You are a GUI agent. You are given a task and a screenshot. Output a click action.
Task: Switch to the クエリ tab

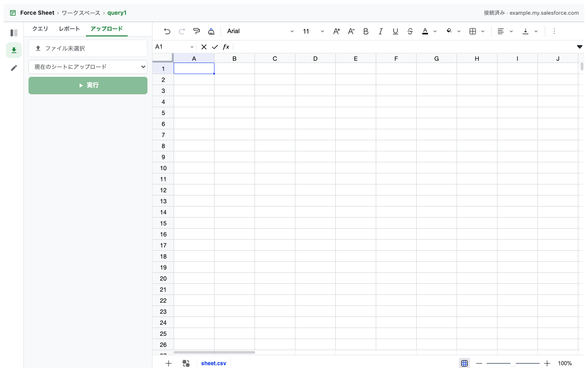click(x=40, y=29)
